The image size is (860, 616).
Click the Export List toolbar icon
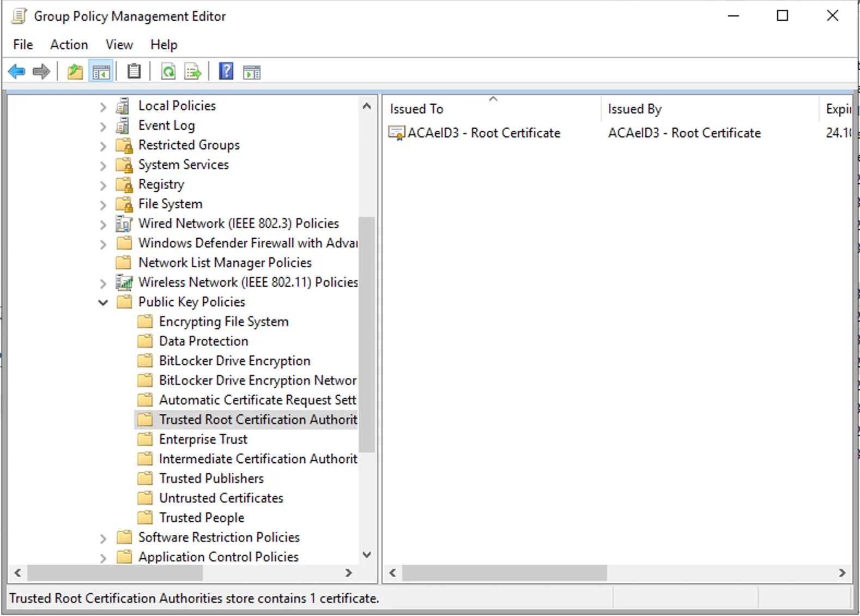click(193, 71)
